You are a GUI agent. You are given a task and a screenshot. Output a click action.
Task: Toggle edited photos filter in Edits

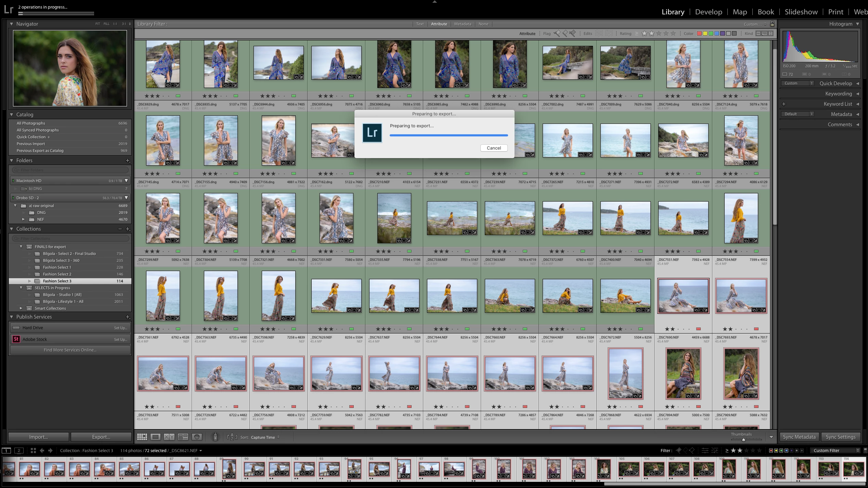(x=599, y=34)
